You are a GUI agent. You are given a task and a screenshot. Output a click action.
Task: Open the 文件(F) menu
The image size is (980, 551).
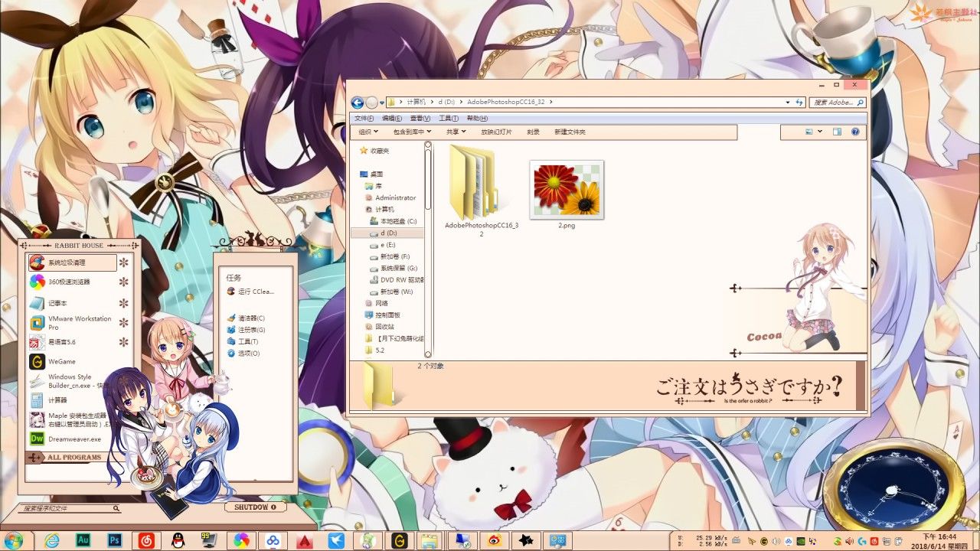tap(364, 119)
